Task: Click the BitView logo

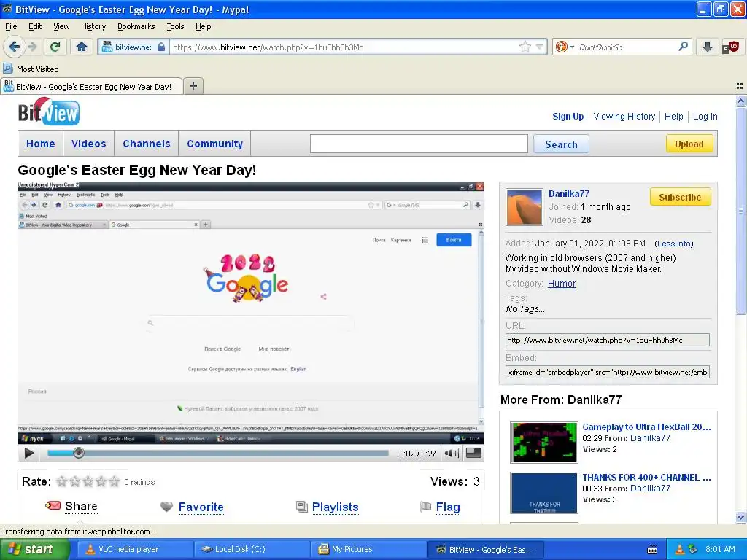Action: (49, 112)
